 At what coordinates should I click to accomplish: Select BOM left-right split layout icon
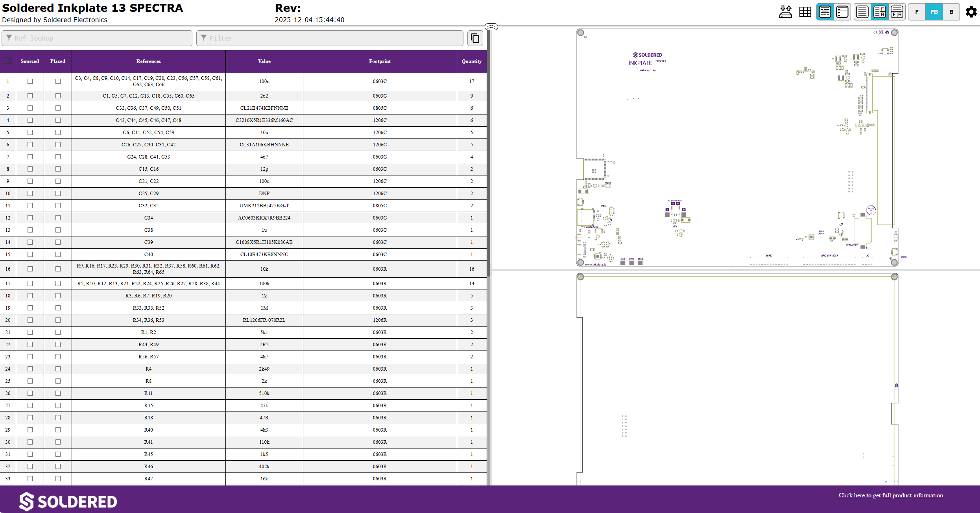(x=880, y=12)
